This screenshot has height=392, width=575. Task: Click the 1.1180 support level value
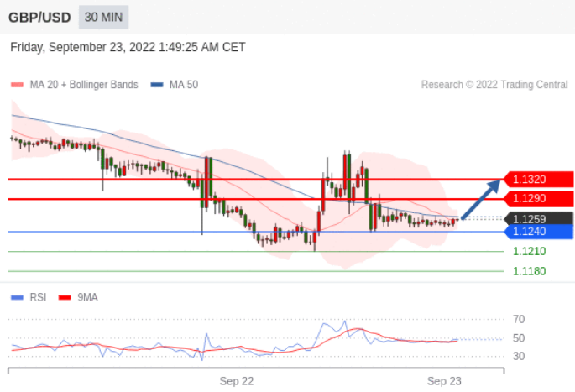[x=529, y=271]
